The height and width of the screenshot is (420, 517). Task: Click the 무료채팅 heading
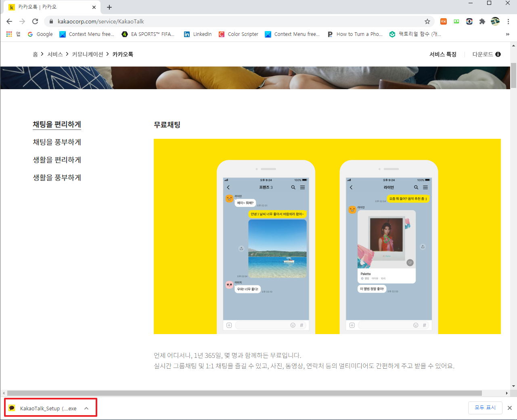tap(167, 125)
